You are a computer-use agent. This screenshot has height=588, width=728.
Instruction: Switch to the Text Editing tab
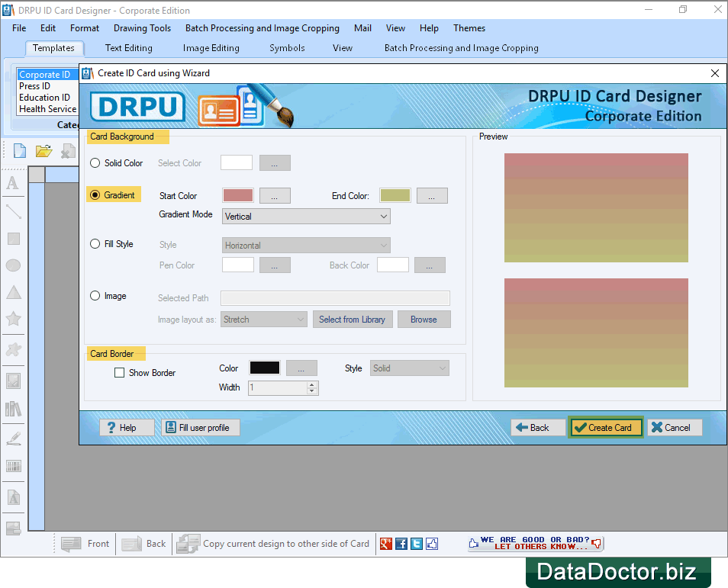click(x=129, y=48)
